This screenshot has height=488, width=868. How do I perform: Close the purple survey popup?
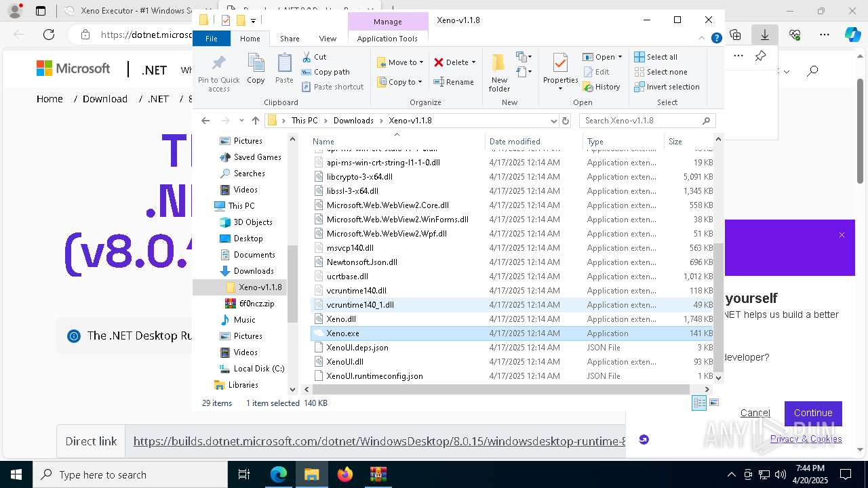point(842,235)
